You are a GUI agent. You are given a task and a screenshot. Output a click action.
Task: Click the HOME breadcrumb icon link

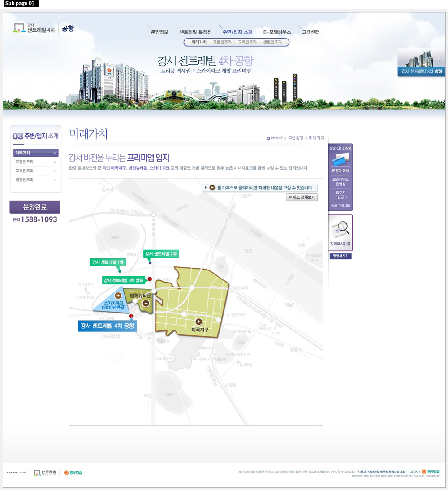pyautogui.click(x=275, y=138)
